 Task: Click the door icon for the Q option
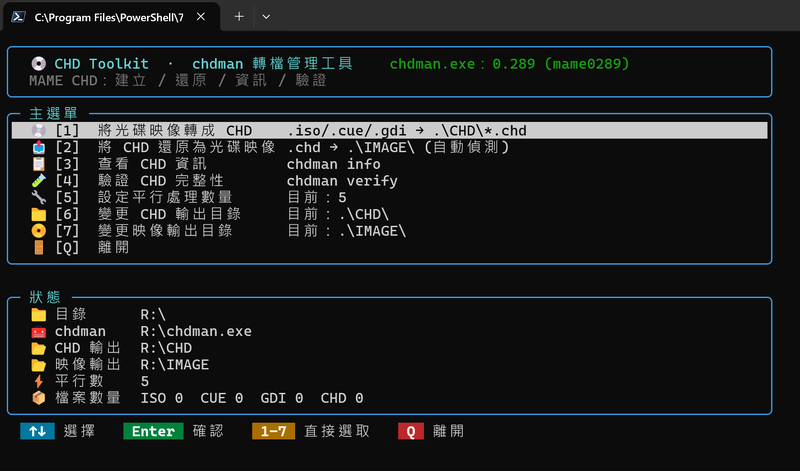point(38,247)
